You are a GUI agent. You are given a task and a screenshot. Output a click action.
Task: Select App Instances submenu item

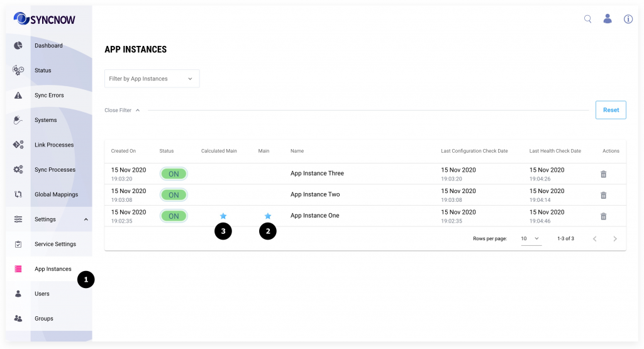(53, 269)
